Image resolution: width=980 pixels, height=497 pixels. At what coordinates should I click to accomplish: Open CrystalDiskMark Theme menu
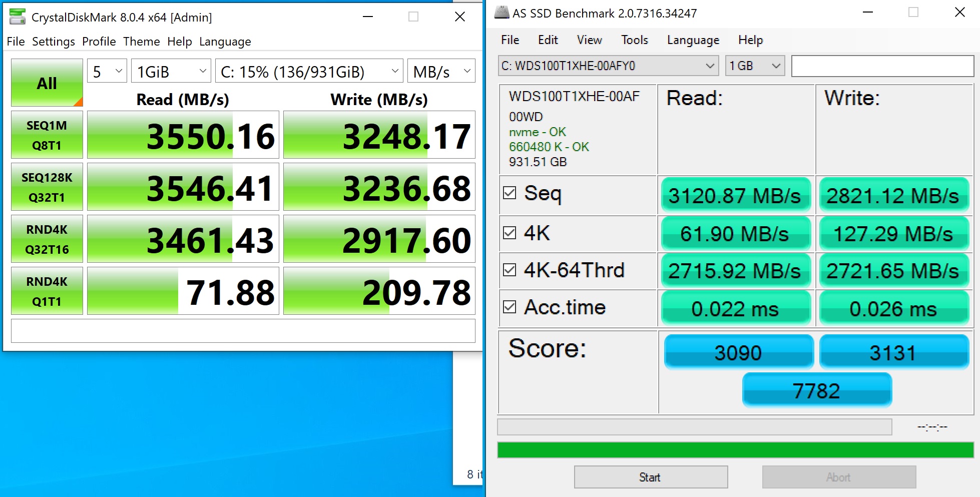point(142,42)
